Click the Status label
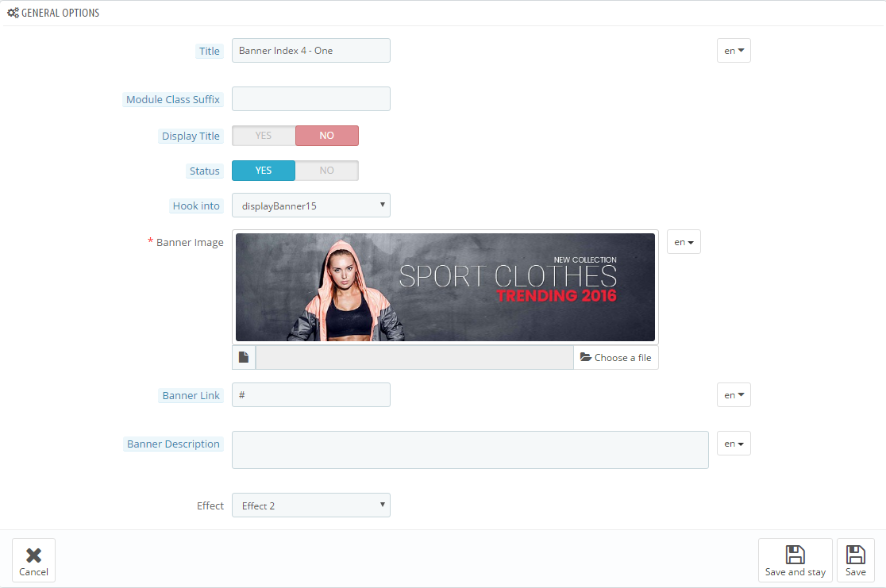 205,171
